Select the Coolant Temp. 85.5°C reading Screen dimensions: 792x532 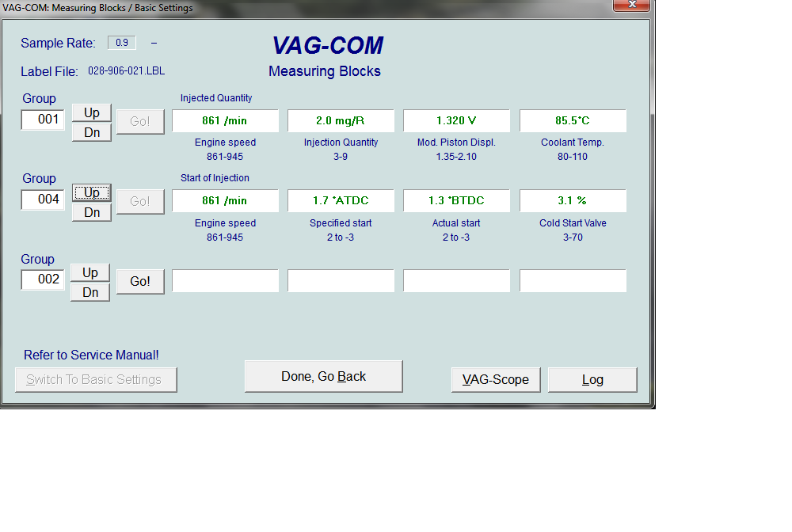pyautogui.click(x=573, y=121)
